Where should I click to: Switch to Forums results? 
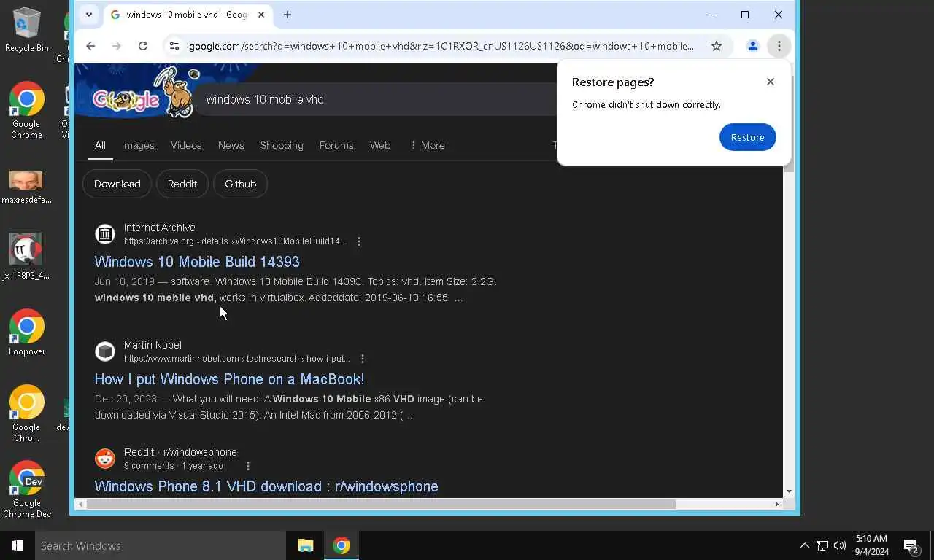pos(336,145)
